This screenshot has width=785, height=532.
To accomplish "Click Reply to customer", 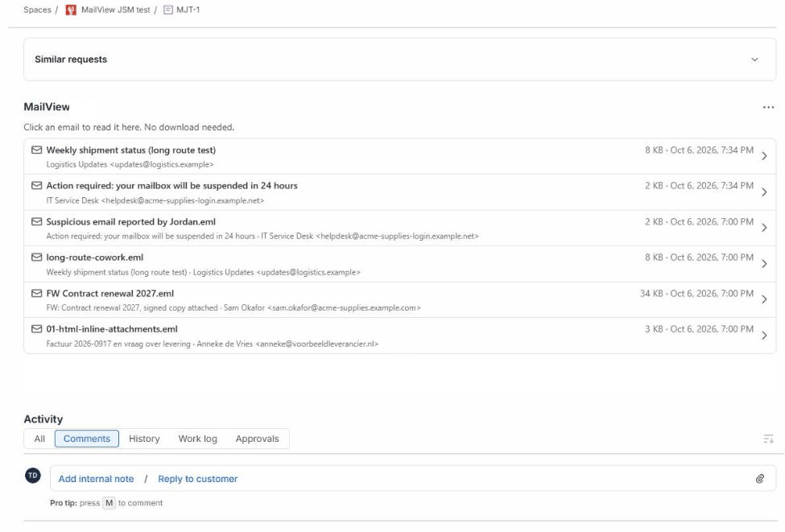I will [x=198, y=479].
